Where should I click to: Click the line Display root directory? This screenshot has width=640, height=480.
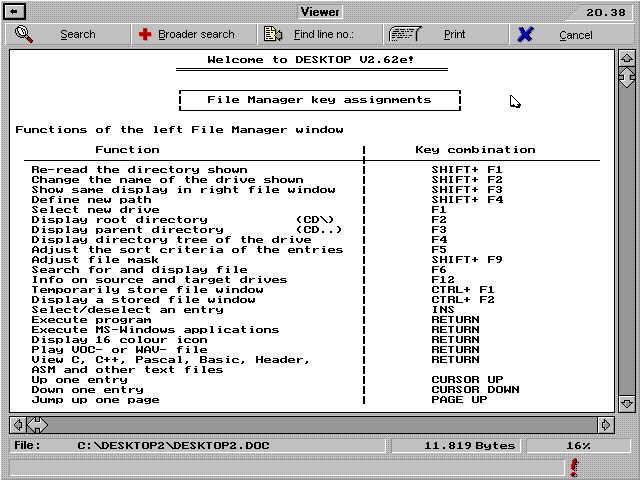click(119, 220)
